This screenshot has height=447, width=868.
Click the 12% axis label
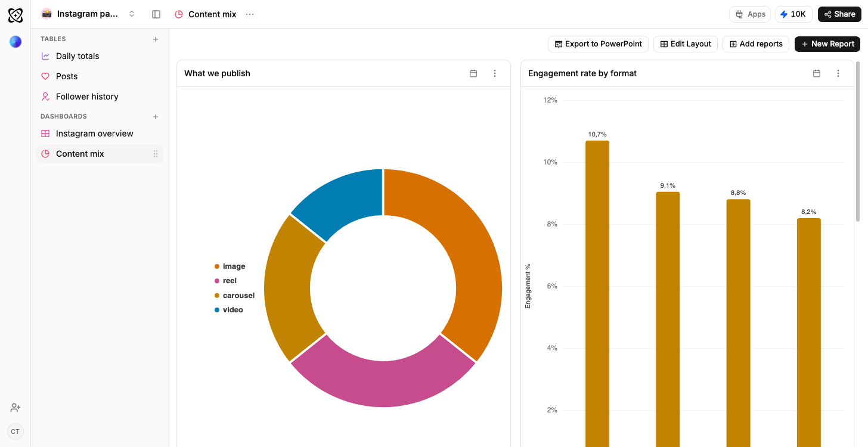pyautogui.click(x=550, y=100)
